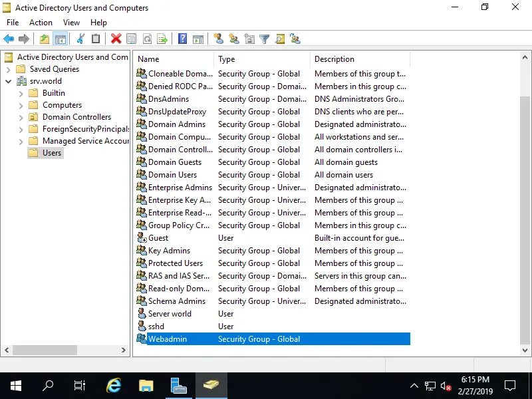Select the Protected Users group row
This screenshot has width=532, height=399.
273,263
